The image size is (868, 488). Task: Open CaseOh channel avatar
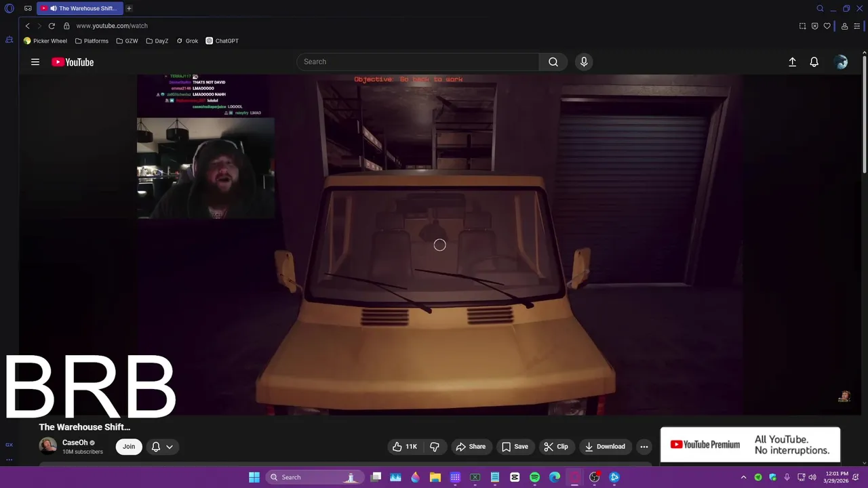[47, 446]
